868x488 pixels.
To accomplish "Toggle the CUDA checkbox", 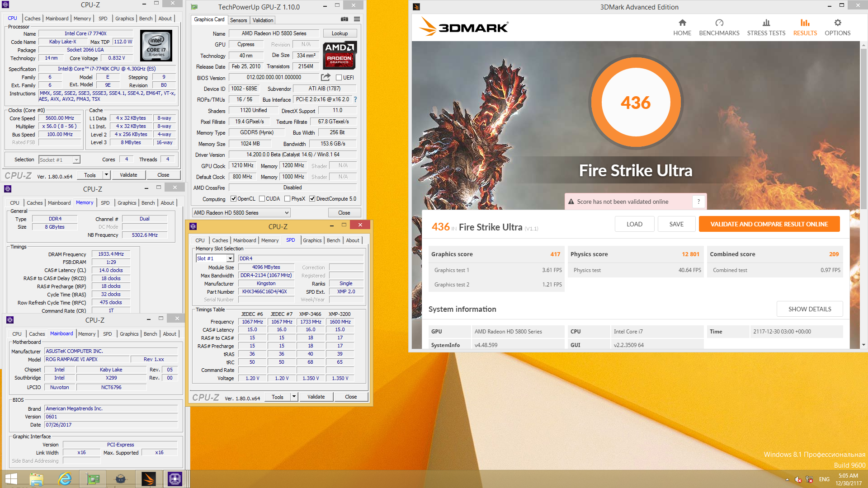I will (262, 199).
